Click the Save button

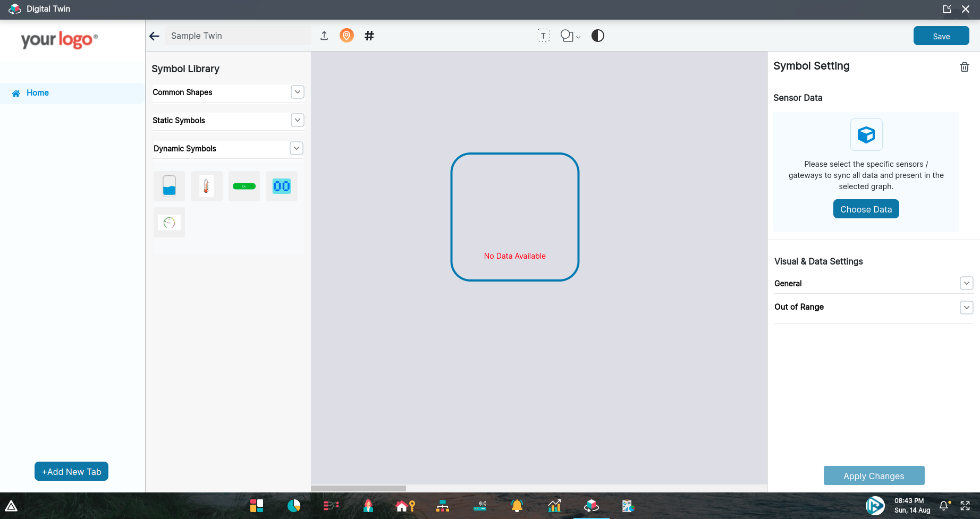point(941,36)
